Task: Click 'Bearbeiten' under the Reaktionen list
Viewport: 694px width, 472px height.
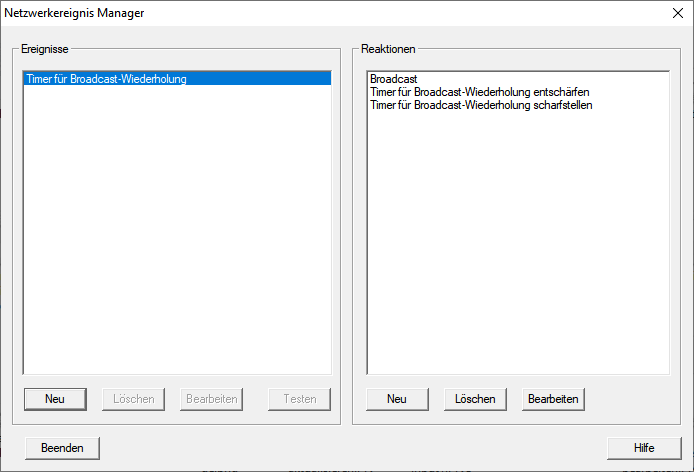Action: (x=553, y=399)
